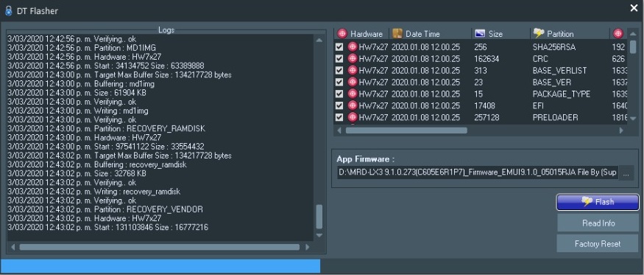Click the Size column header icon
644x275 pixels.
480,34
